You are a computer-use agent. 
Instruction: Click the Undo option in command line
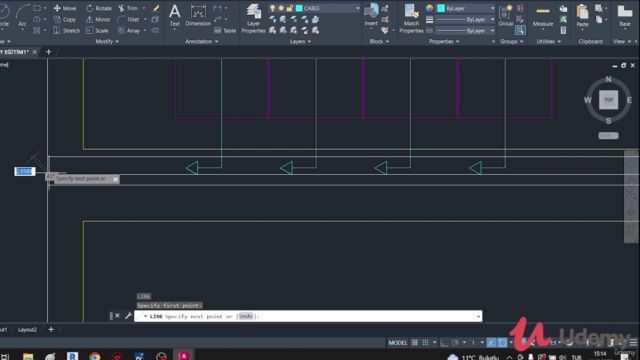pyautogui.click(x=246, y=316)
